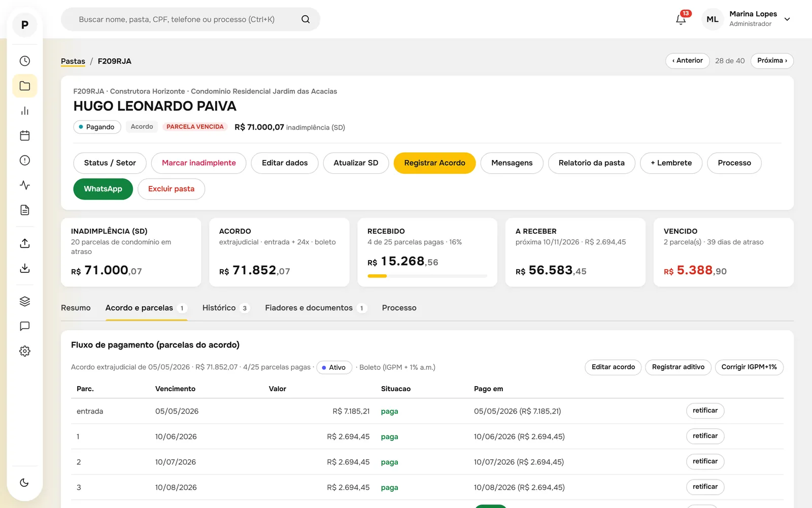This screenshot has width=812, height=508.
Task: Open the stacked layers icon in sidebar
Action: [24, 301]
